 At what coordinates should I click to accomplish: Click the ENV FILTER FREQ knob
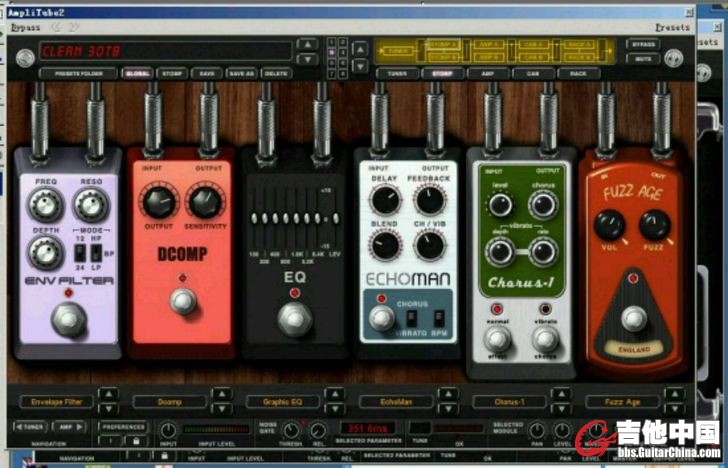[46, 205]
